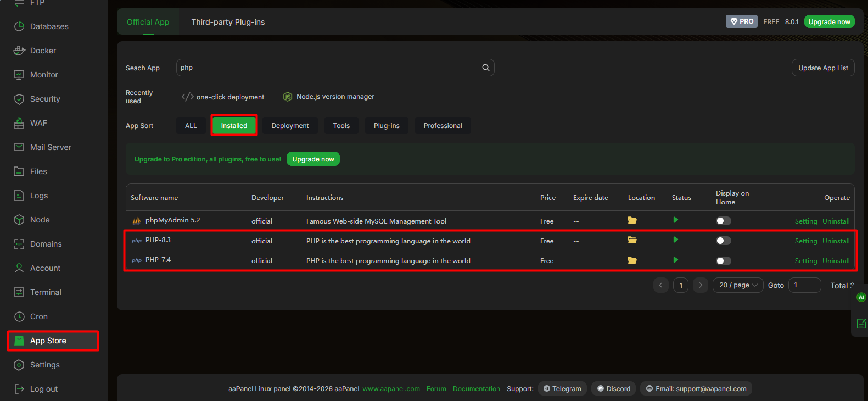
Task: Enable Display on Home for PHP-8.3
Action: click(723, 241)
